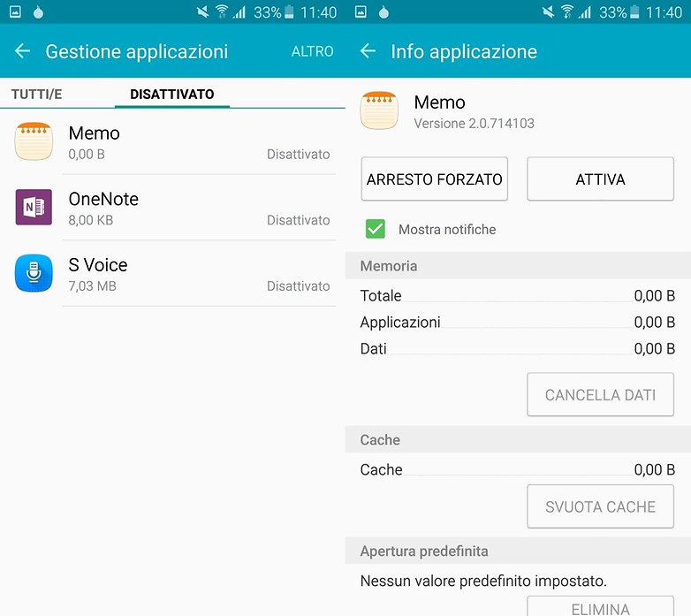The image size is (691, 616).
Task: Switch to the TUTTI/E tab
Action: tap(36, 94)
